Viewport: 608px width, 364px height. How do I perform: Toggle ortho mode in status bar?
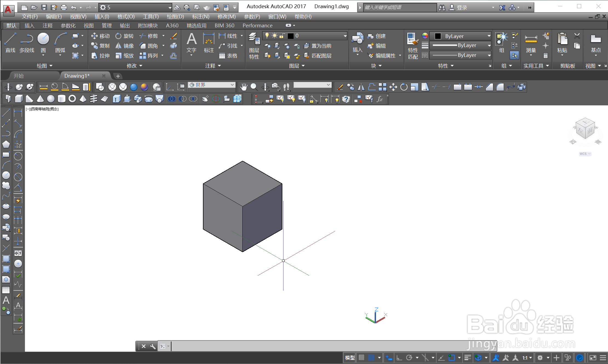(x=399, y=357)
